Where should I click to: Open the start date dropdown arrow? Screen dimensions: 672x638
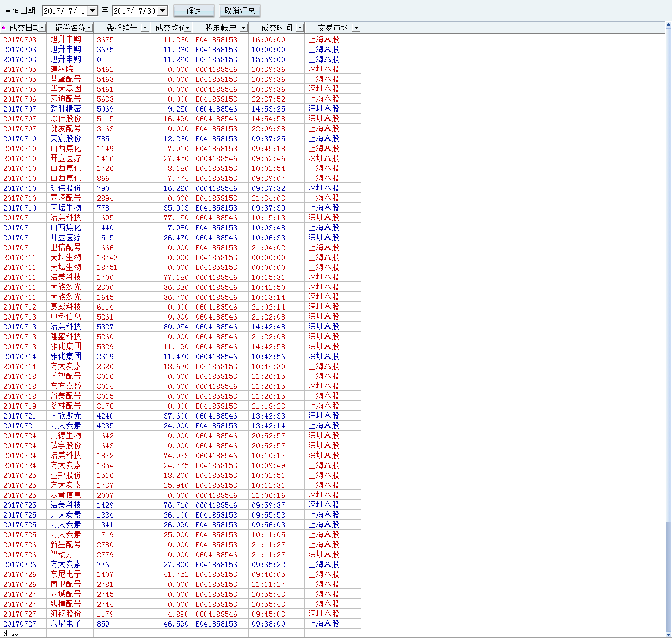pyautogui.click(x=92, y=10)
